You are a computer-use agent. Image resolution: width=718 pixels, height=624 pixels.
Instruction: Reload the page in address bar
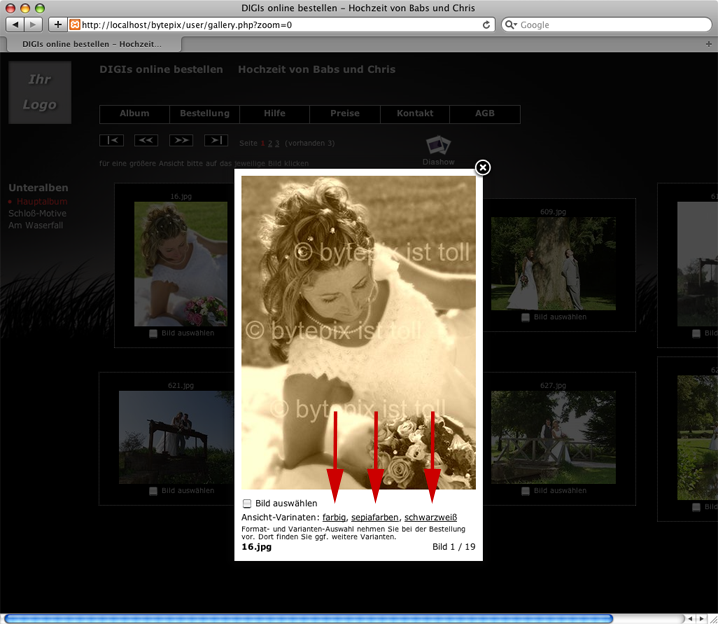pos(486,25)
